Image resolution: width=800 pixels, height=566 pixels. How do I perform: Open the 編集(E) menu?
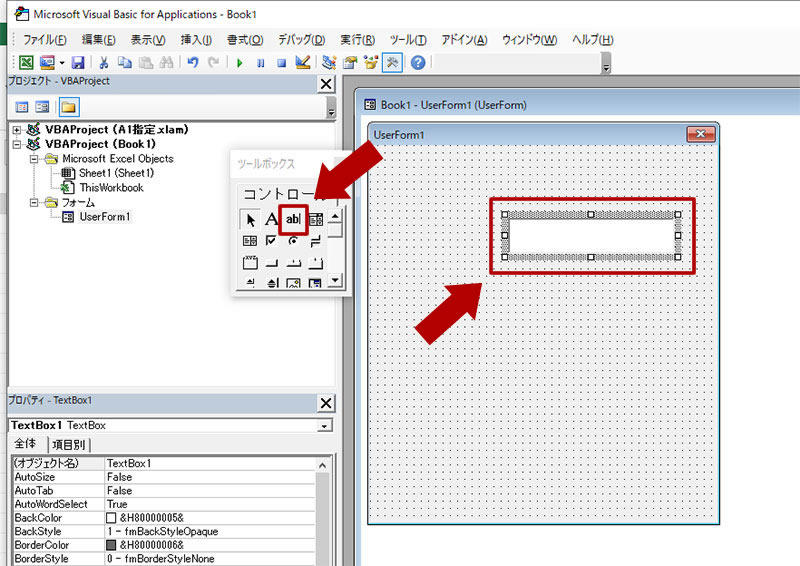tap(98, 40)
